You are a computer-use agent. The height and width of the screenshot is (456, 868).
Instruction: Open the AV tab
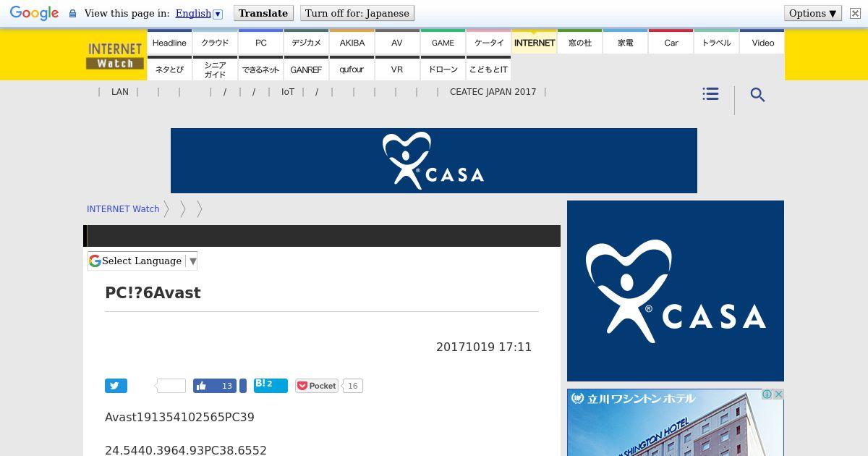click(x=397, y=41)
